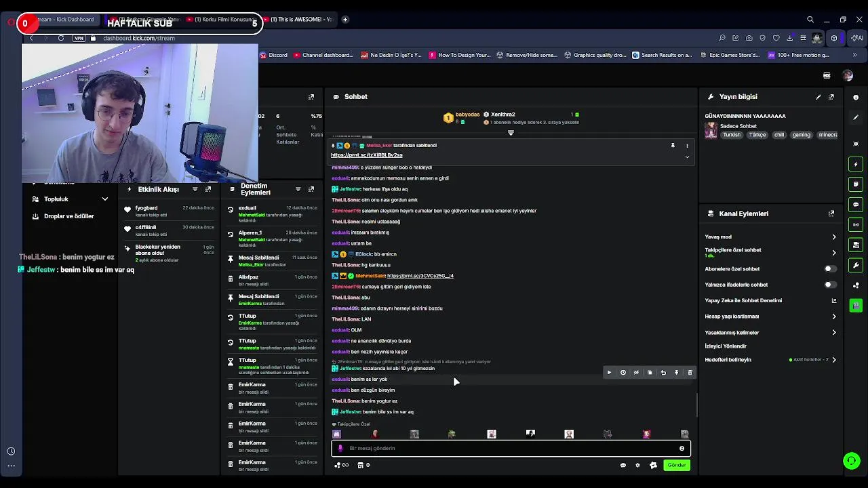
Task: Open chat settings gear icon
Action: (637, 465)
